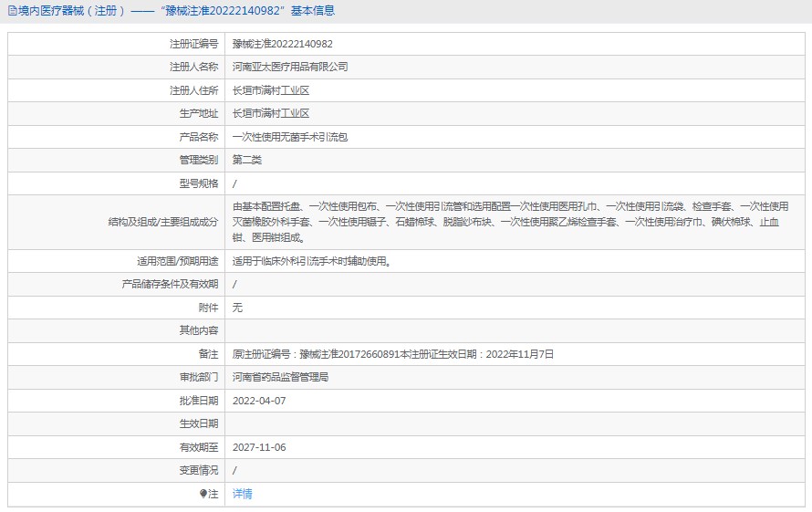Viewport: 812px width, 512px height.
Task: Click the 备注 text with original registration number
Action: pyautogui.click(x=392, y=354)
